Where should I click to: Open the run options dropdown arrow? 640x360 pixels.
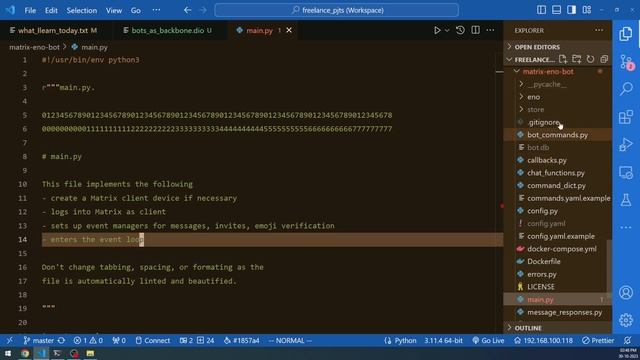point(447,30)
